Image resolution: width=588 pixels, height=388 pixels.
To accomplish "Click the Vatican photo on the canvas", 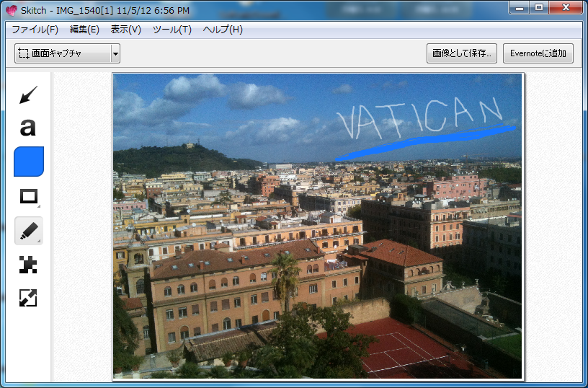I will click(x=317, y=226).
